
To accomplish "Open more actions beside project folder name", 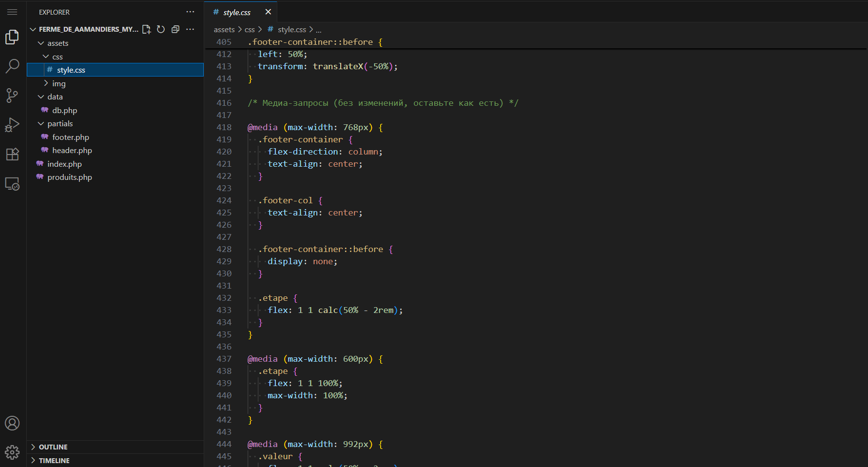I will [190, 29].
